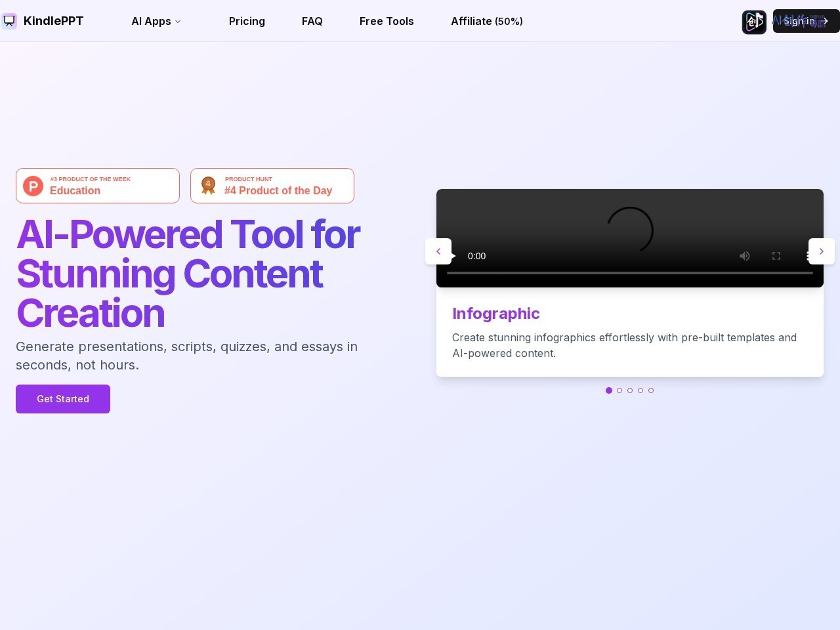The image size is (840, 630).
Task: Open the video's more options menu
Action: (808, 256)
